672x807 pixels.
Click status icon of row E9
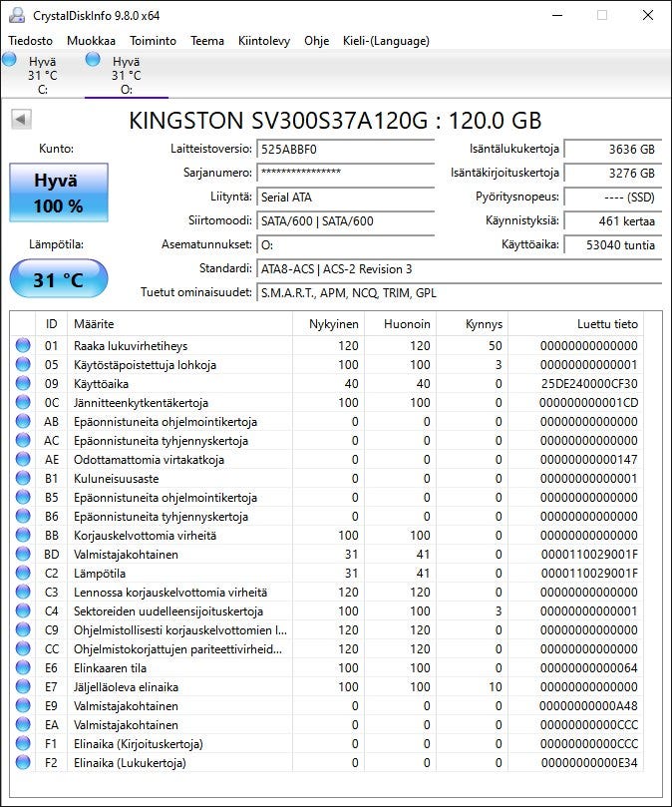tap(23, 705)
